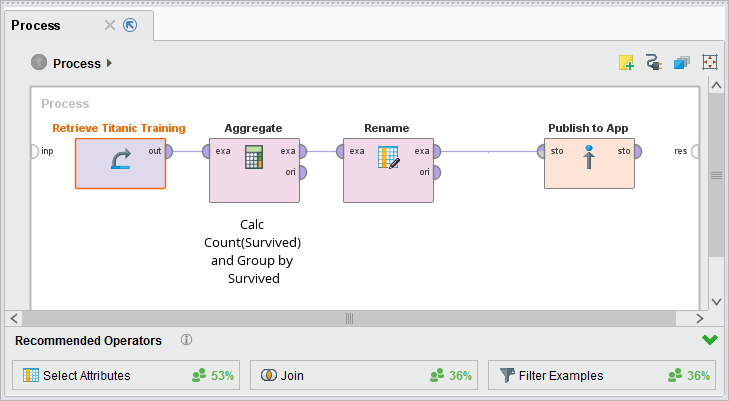Click the Aggregate operator's ori output port
Viewport: 729px width, 401px height.
click(303, 172)
